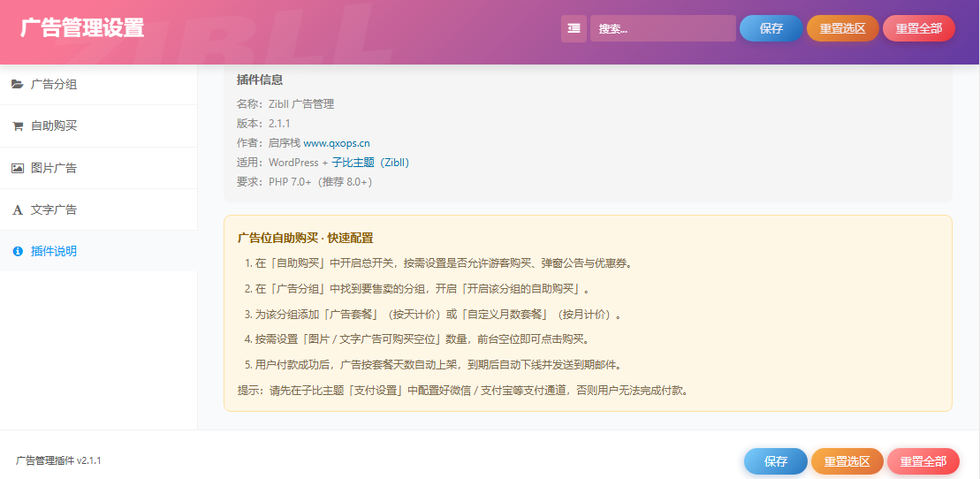Open the 广告分组 section
The width and height of the screenshot is (980, 479).
click(x=99, y=84)
